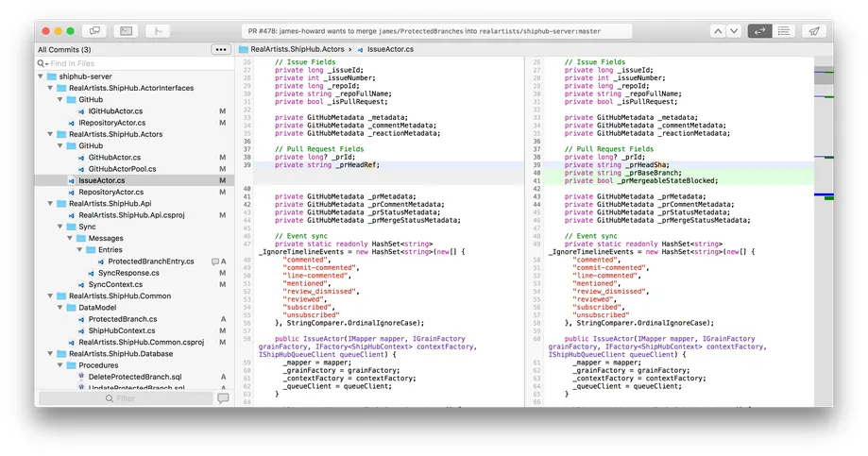Viewport: 868px width, 456px height.
Task: Jump to the next change with down arrow
Action: click(734, 31)
